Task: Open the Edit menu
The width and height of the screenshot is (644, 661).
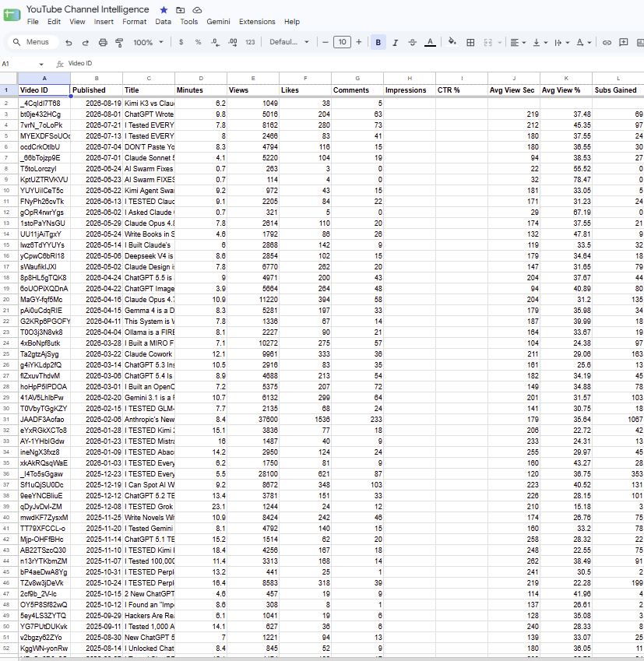Action: 54,22
